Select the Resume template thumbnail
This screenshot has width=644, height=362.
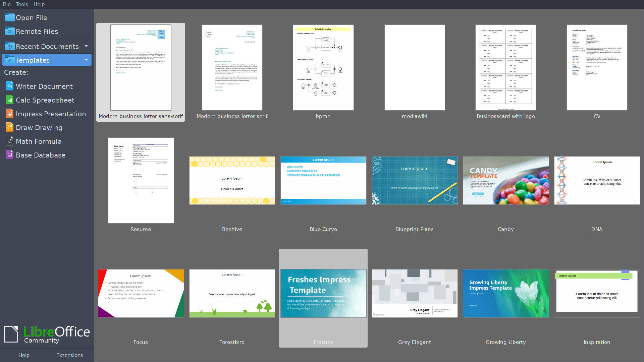141,180
